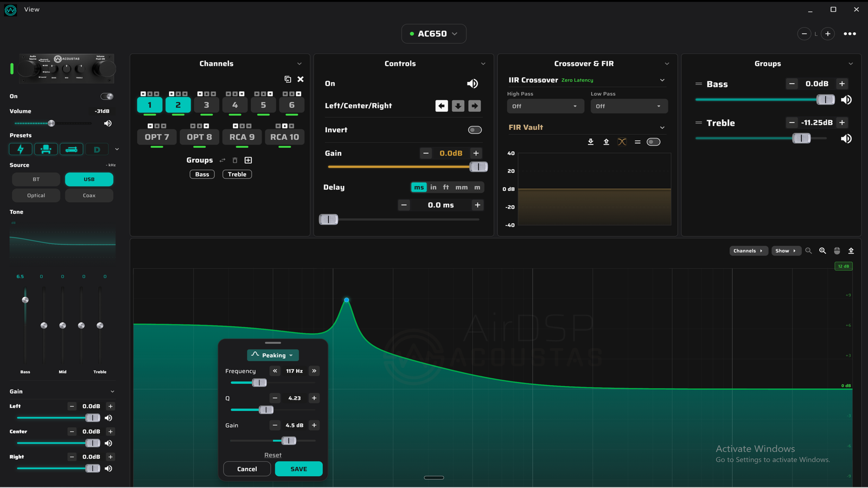868x488 pixels.
Task: Increase Treble group gain with plus
Action: (842, 123)
